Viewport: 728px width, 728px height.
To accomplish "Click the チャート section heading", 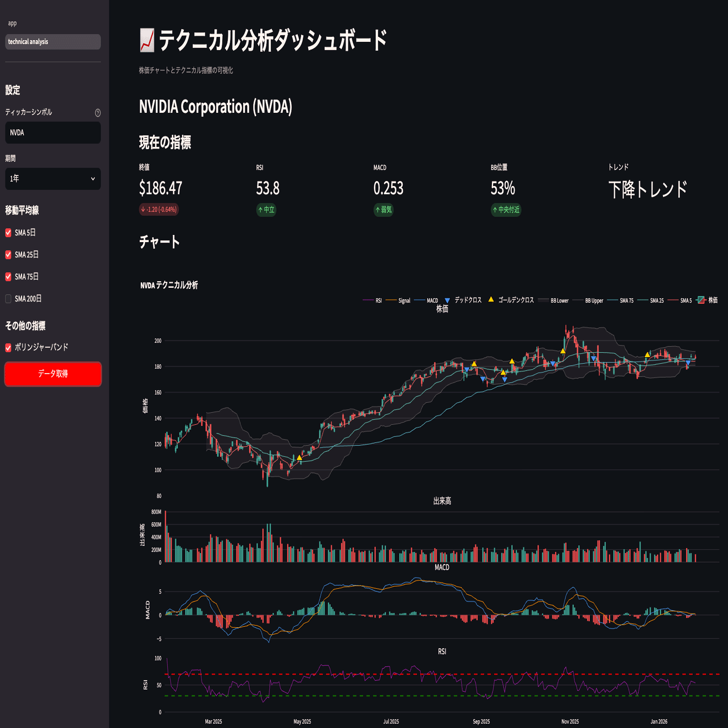I will pyautogui.click(x=160, y=242).
